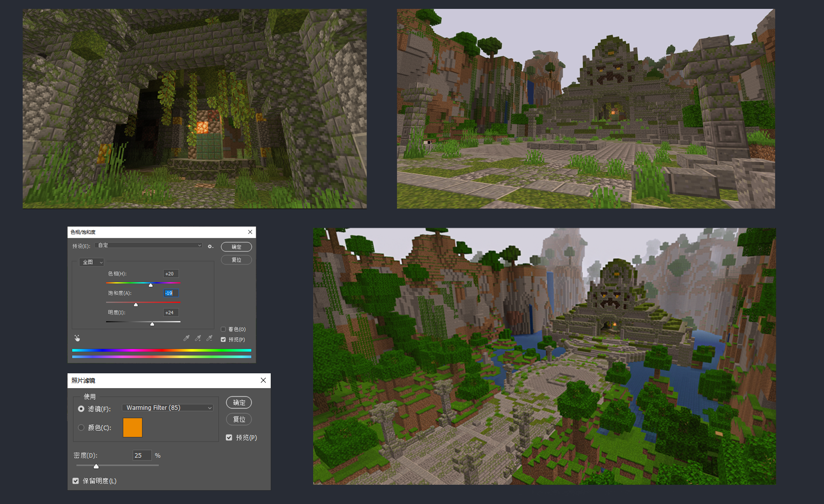Click the 使用 group label

(x=90, y=396)
